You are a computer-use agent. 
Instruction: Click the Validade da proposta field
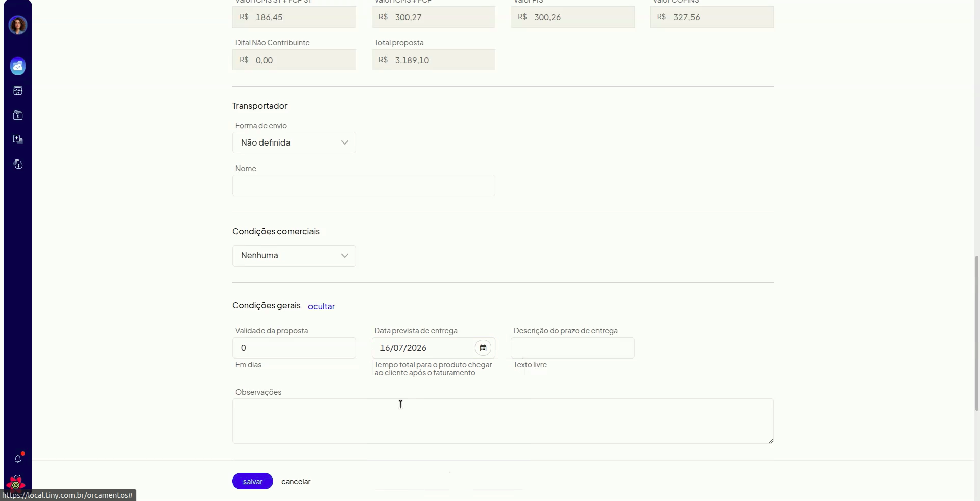[x=294, y=348]
